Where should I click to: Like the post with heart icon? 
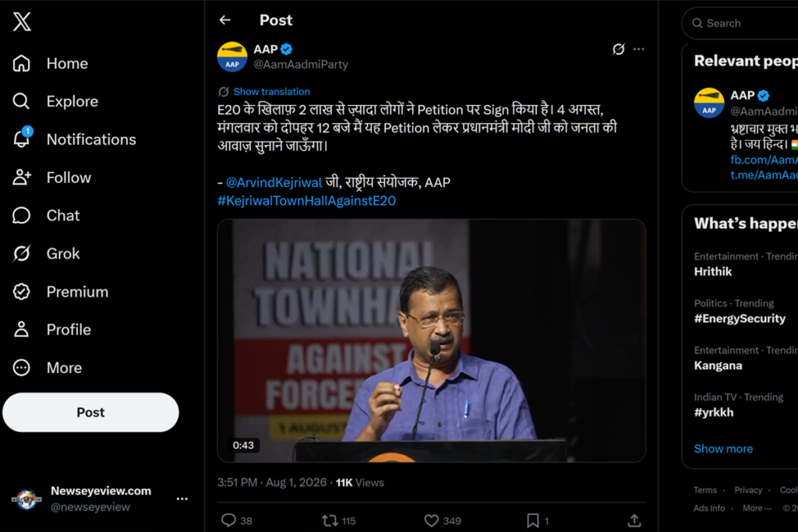point(432,520)
